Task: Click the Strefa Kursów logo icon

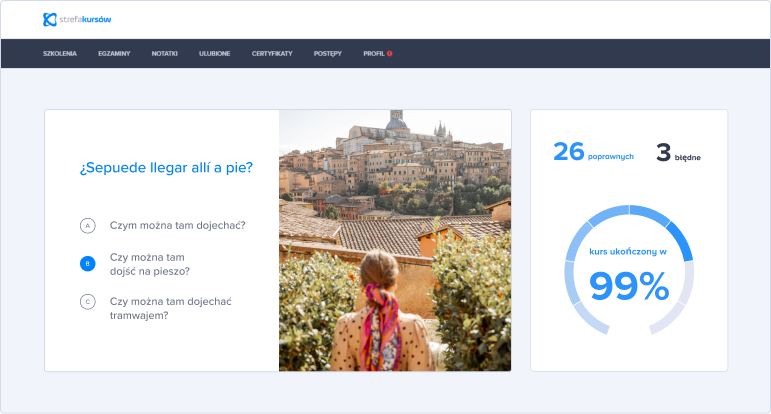Action: click(x=50, y=19)
